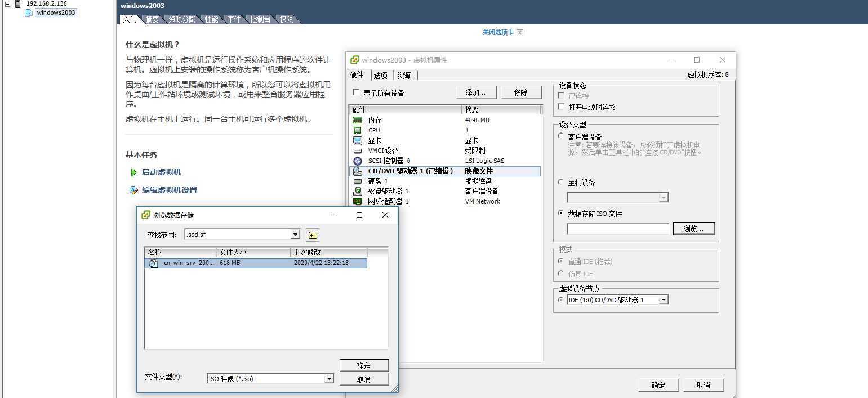868x398 pixels.
Task: Open the 控制台 tab
Action: point(260,19)
